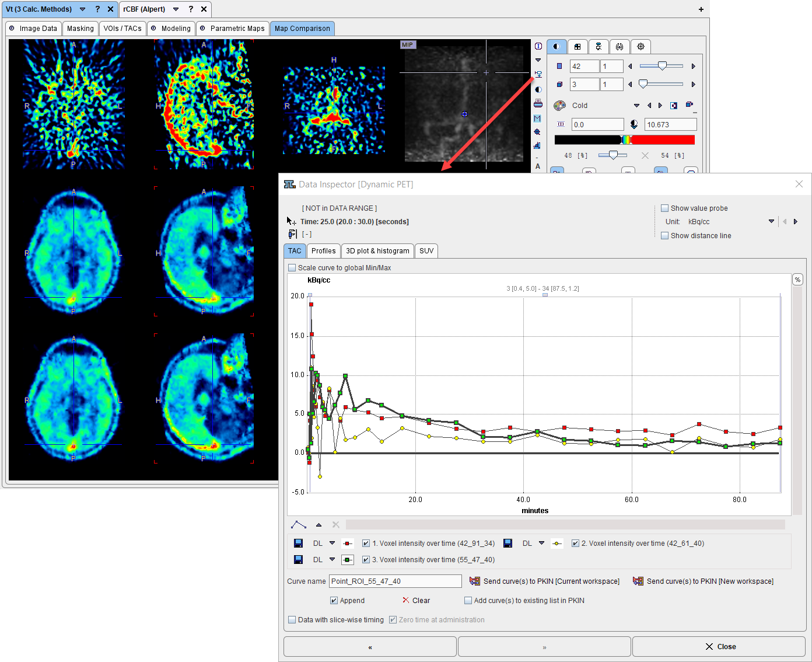Image resolution: width=812 pixels, height=662 pixels.
Task: Switch to VOIs / TACs tab
Action: click(123, 29)
